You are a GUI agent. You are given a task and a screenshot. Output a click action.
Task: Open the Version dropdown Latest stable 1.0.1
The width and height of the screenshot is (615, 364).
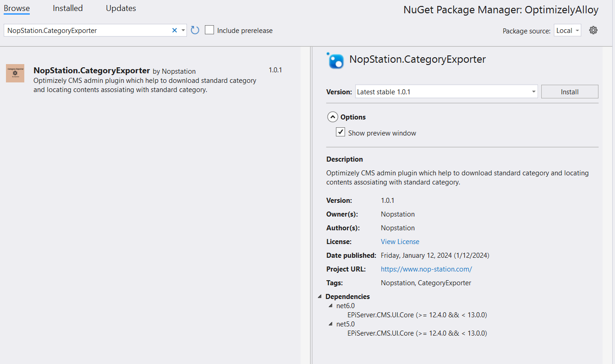[x=446, y=92]
